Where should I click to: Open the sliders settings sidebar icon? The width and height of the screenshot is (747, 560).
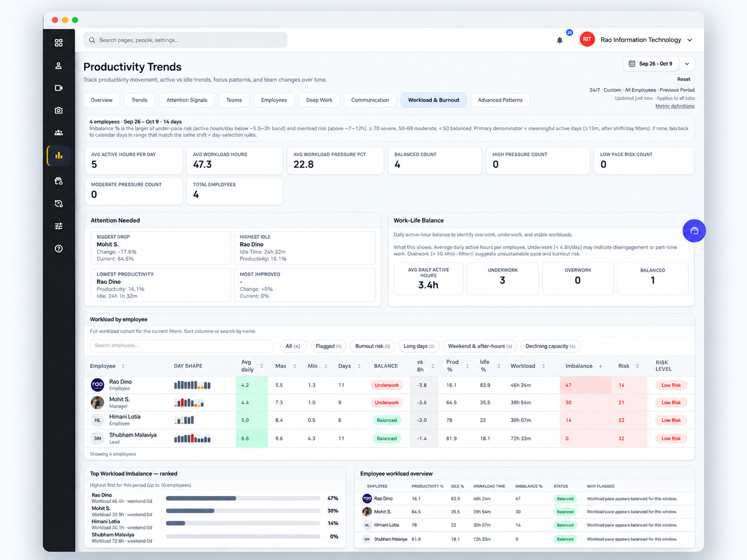(59, 226)
